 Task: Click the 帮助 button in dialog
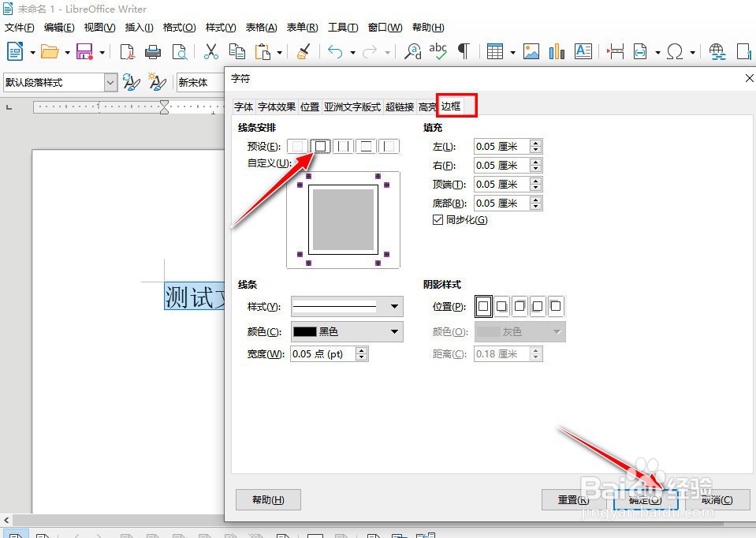[x=268, y=500]
